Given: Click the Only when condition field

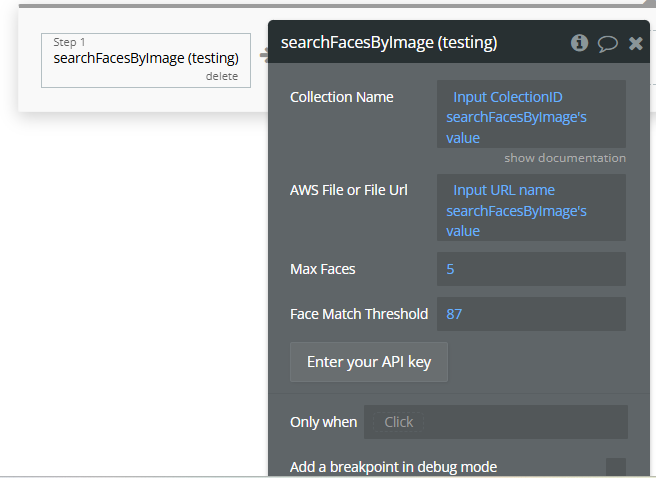Looking at the screenshot, I should (x=496, y=422).
